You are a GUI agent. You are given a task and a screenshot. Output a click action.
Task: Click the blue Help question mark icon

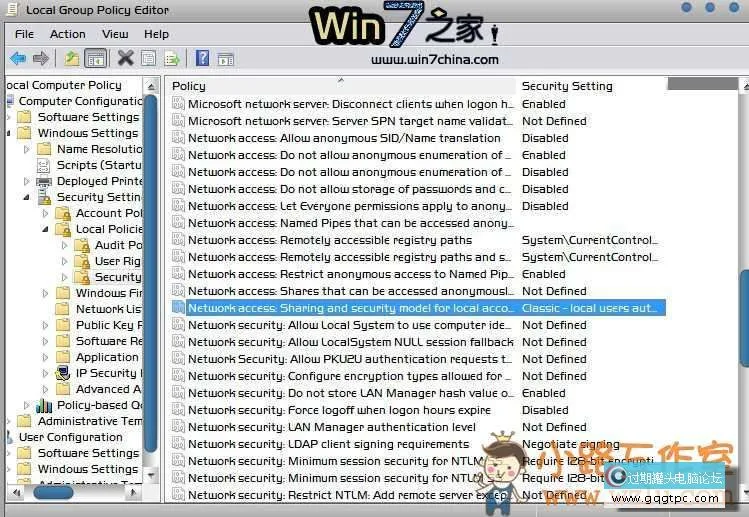click(202, 59)
